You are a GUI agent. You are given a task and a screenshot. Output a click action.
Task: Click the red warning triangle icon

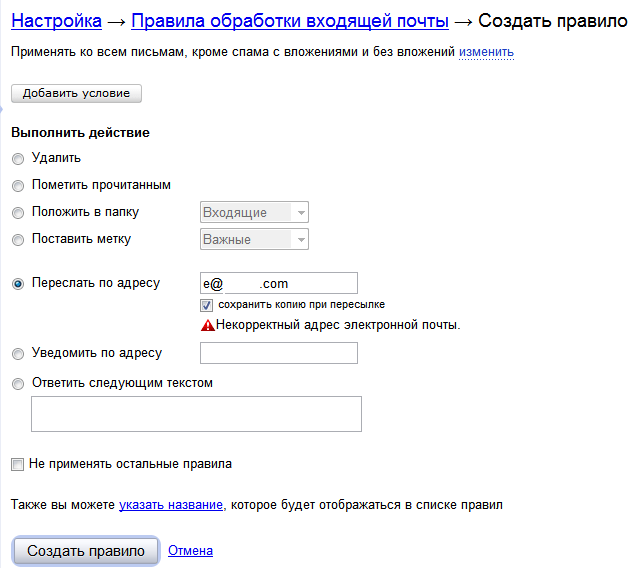[x=208, y=325]
